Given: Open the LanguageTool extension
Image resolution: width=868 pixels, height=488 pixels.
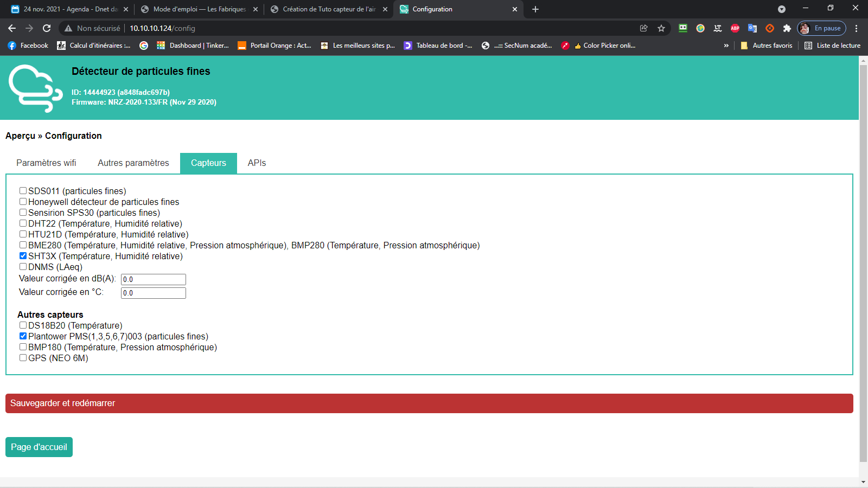Looking at the screenshot, I should point(718,28).
